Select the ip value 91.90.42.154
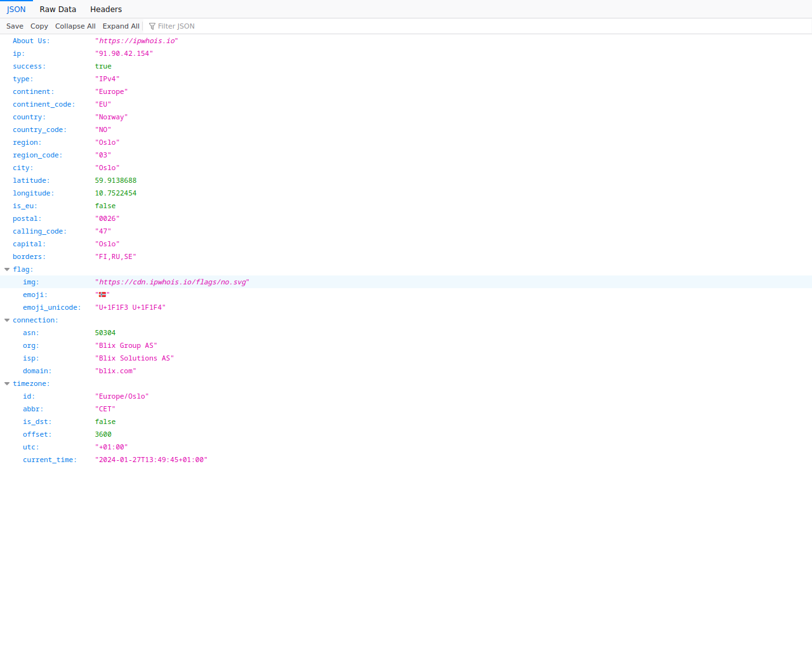 (124, 53)
